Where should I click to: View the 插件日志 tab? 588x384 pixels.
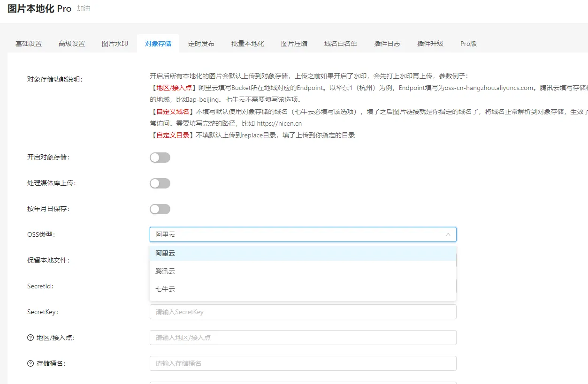(387, 44)
